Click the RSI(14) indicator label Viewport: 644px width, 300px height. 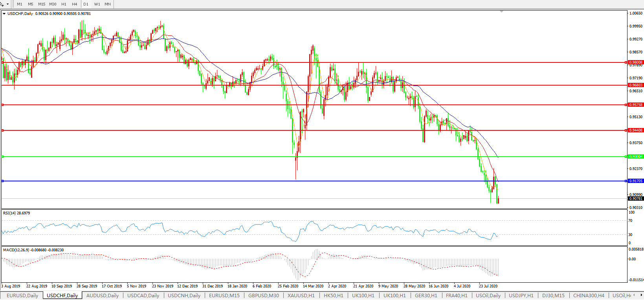(x=16, y=213)
